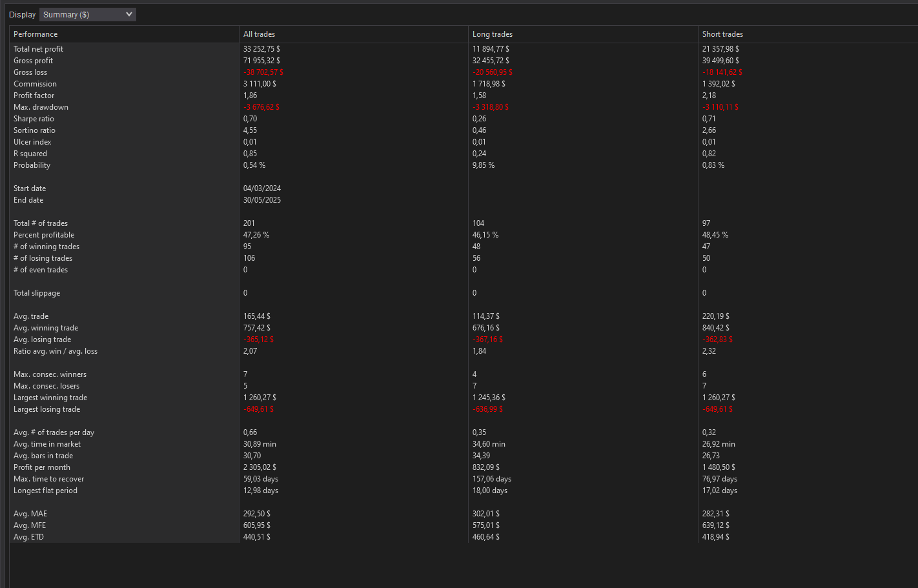918x588 pixels.
Task: Click gross profit value 71 955,32 $
Action: point(261,61)
